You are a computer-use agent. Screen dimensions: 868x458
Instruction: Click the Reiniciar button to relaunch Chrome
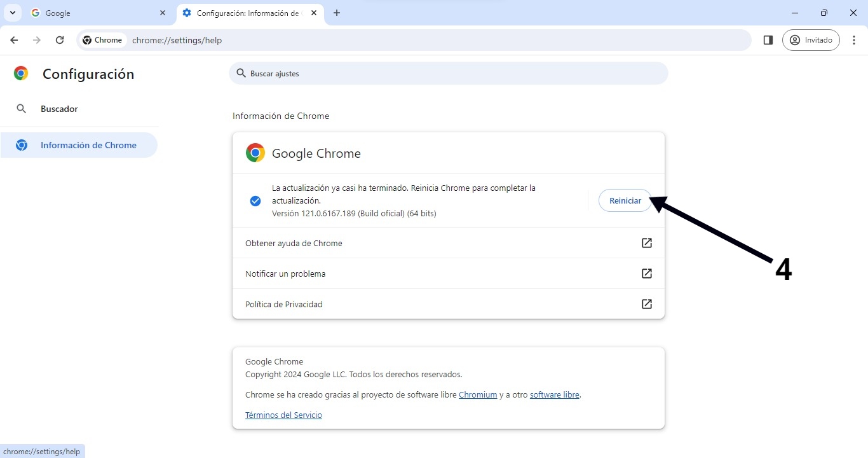(x=625, y=200)
